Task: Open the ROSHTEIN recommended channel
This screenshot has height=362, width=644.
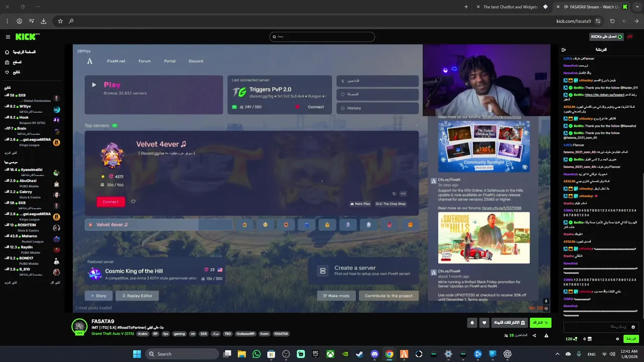Action: (31, 227)
